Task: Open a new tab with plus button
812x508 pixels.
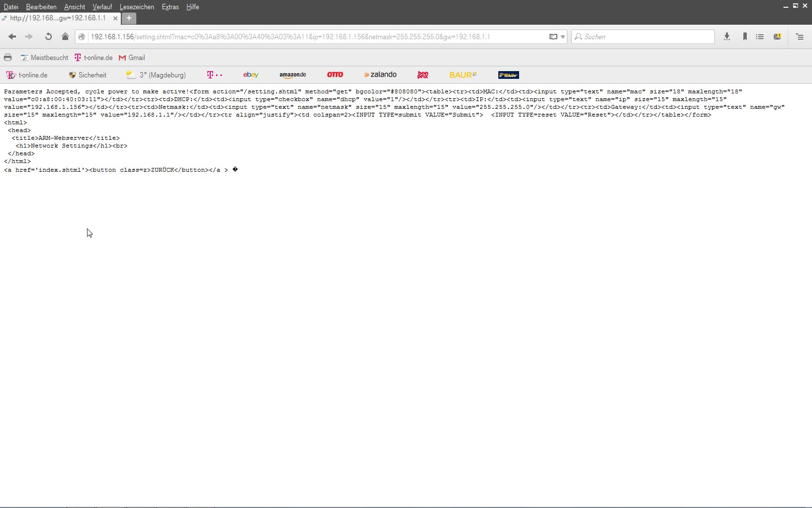Action: point(129,18)
